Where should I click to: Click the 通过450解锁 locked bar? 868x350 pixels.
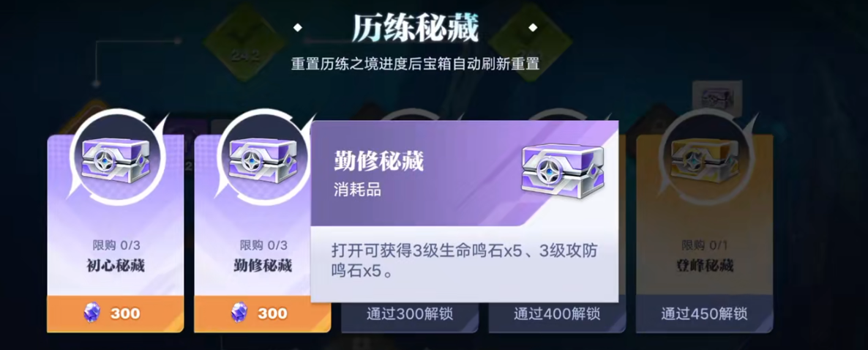pyautogui.click(x=704, y=314)
